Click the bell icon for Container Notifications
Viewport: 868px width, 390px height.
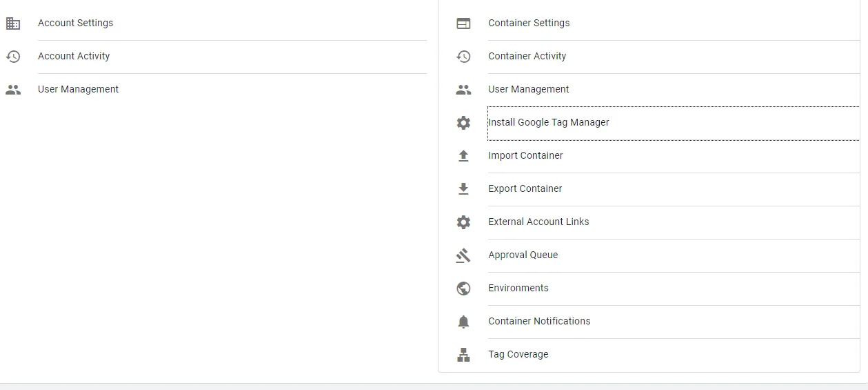click(x=463, y=322)
